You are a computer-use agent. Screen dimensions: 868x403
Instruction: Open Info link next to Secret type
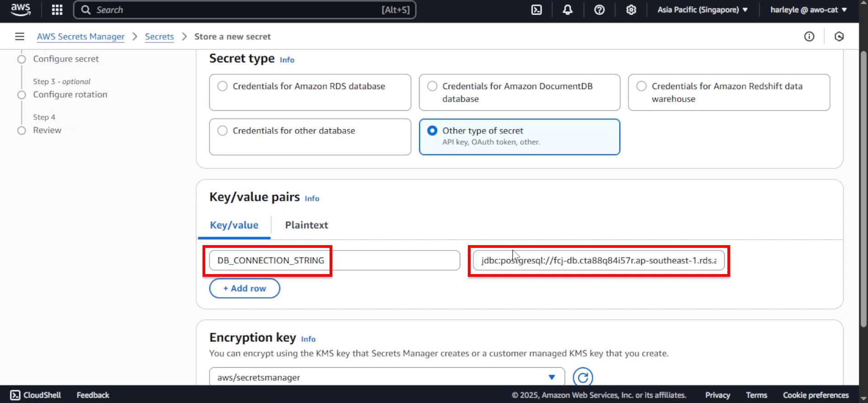point(287,60)
